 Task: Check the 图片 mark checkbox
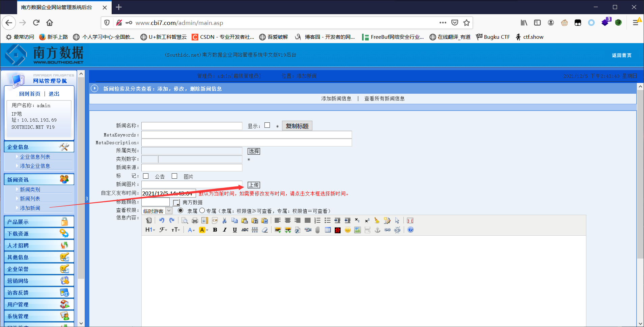pos(174,176)
